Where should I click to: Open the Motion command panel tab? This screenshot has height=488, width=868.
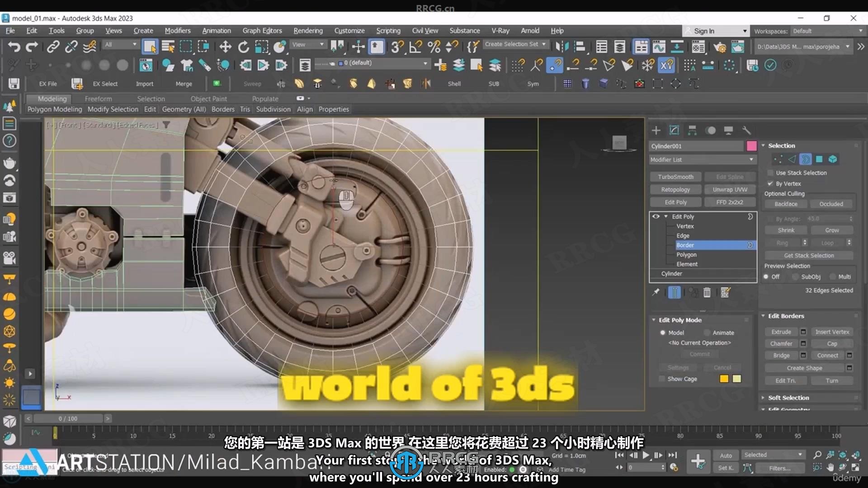click(x=711, y=131)
